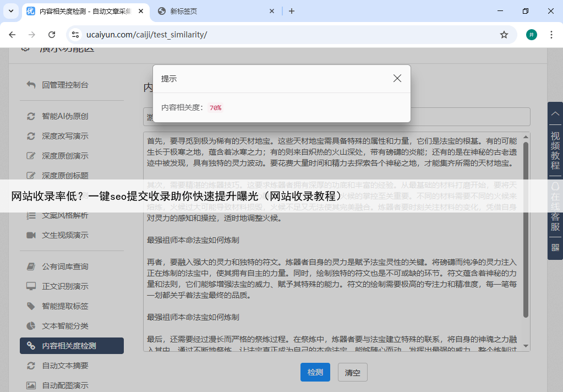
Task: Click the 文生视频演示 camera icon
Action: point(31,235)
